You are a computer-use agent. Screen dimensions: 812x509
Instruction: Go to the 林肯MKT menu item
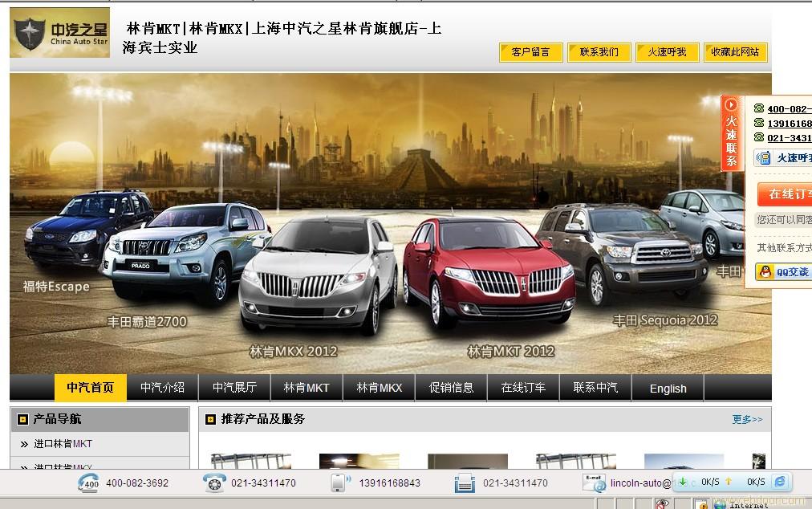click(x=307, y=388)
